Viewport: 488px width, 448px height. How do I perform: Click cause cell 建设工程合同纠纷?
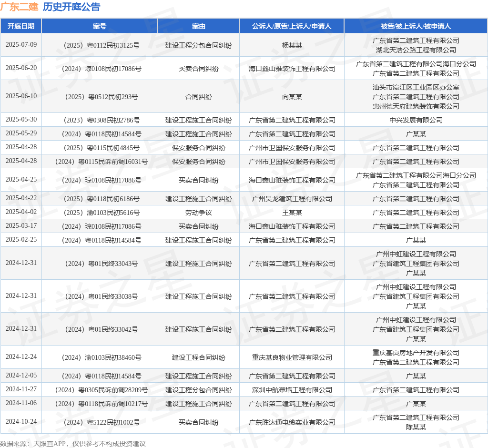click(x=199, y=358)
